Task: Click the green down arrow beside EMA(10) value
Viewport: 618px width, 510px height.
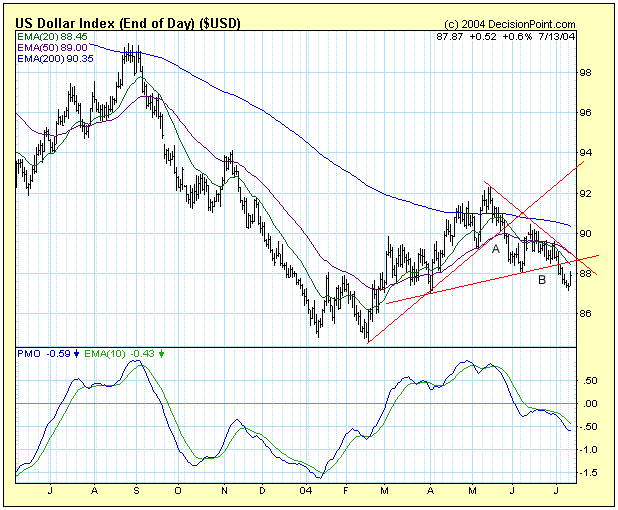Action: [x=162, y=354]
